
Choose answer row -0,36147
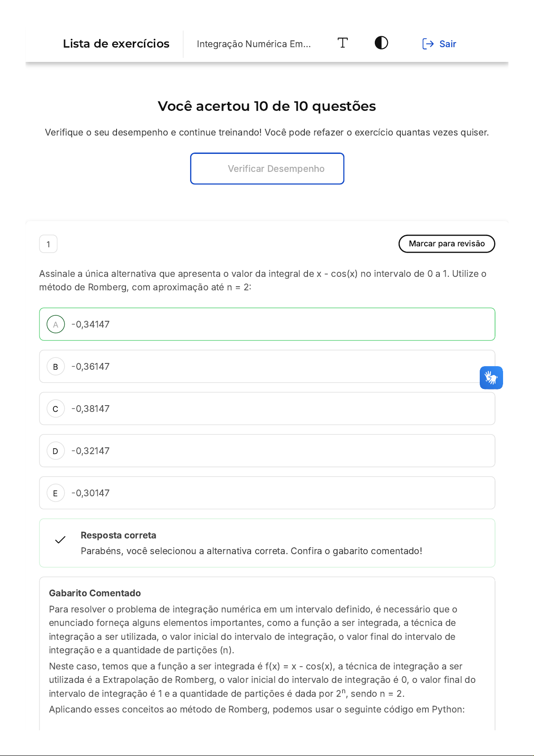(267, 367)
